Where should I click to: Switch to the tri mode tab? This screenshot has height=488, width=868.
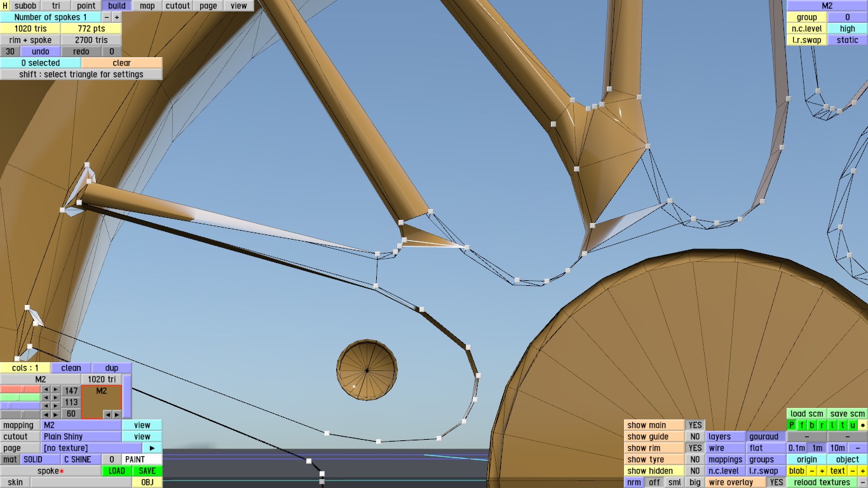(56, 6)
